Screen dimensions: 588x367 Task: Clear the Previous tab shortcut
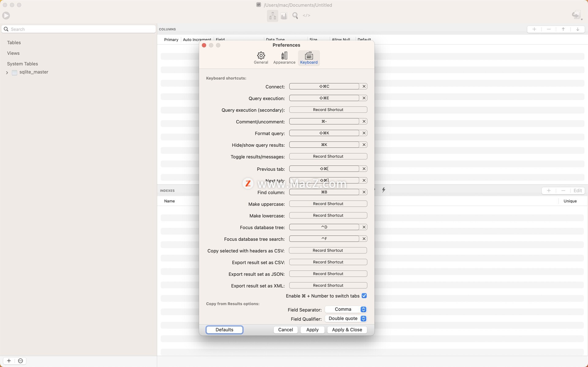[364, 169]
